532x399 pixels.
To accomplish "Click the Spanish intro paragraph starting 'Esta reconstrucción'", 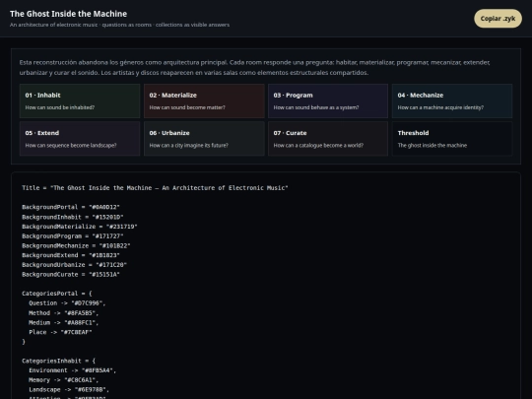I will [x=254, y=68].
